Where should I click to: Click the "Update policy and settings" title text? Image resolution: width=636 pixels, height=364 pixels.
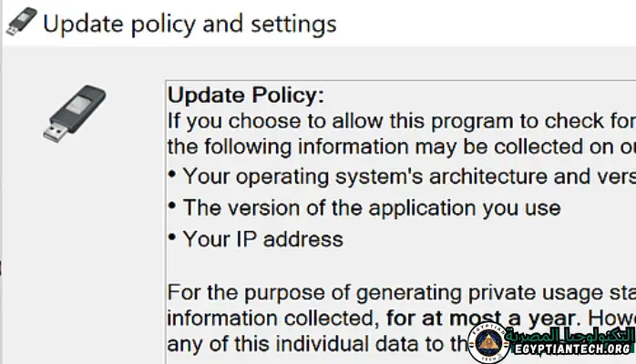click(190, 24)
